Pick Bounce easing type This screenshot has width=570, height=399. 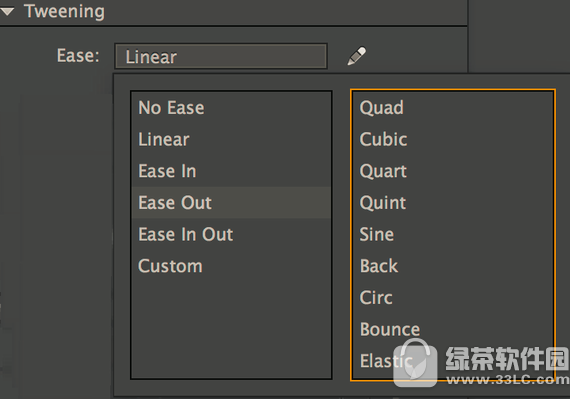[453, 329]
